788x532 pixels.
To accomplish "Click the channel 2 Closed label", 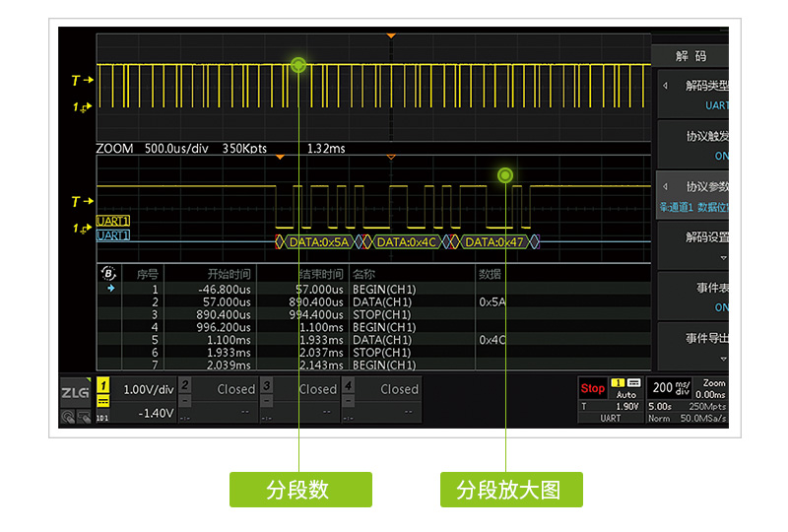I will point(236,389).
